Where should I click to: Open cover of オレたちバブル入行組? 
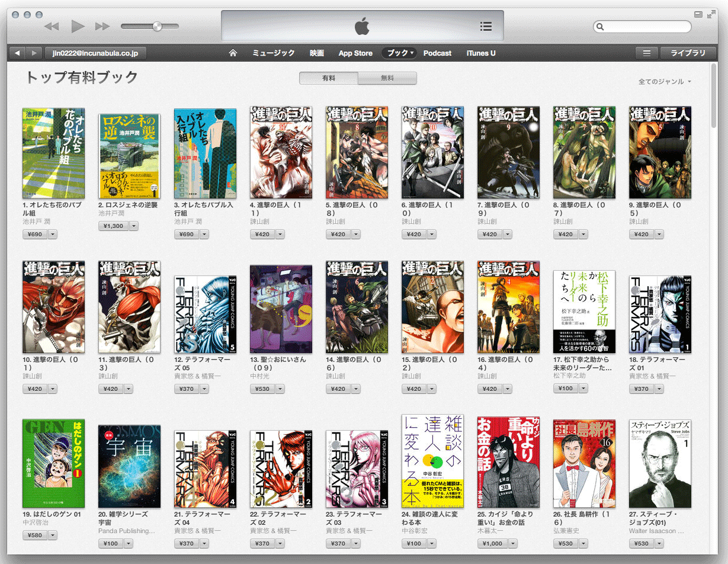[205, 153]
